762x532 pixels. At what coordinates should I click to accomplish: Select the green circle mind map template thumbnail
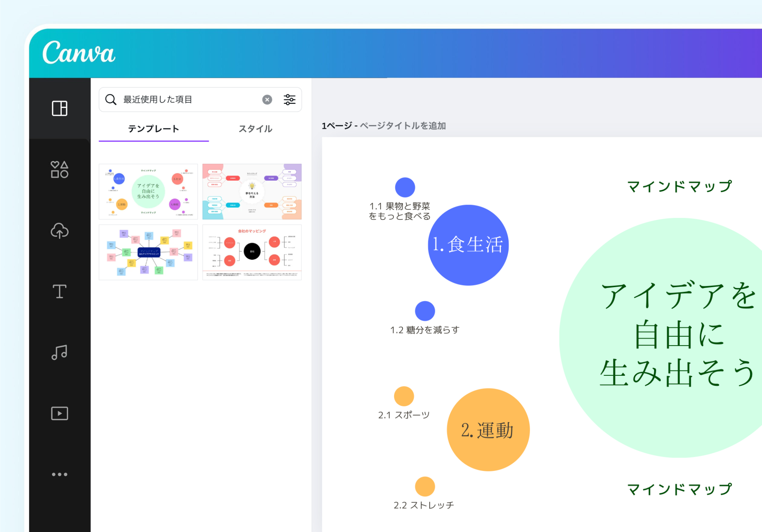tap(148, 192)
